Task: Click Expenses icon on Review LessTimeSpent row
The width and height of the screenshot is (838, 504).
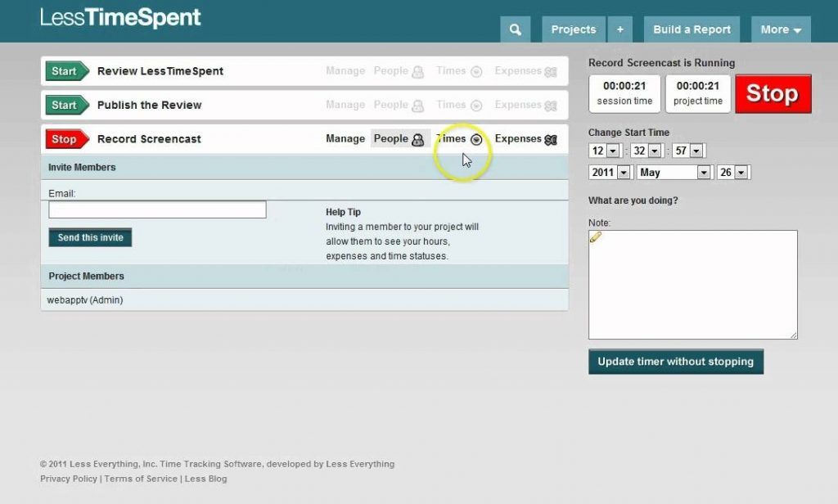Action: click(551, 71)
